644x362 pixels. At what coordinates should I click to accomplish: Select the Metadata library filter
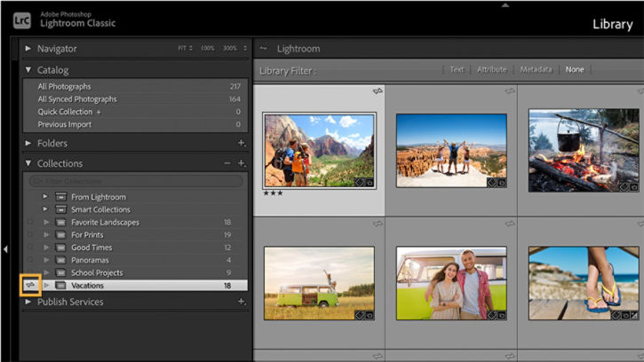click(536, 69)
